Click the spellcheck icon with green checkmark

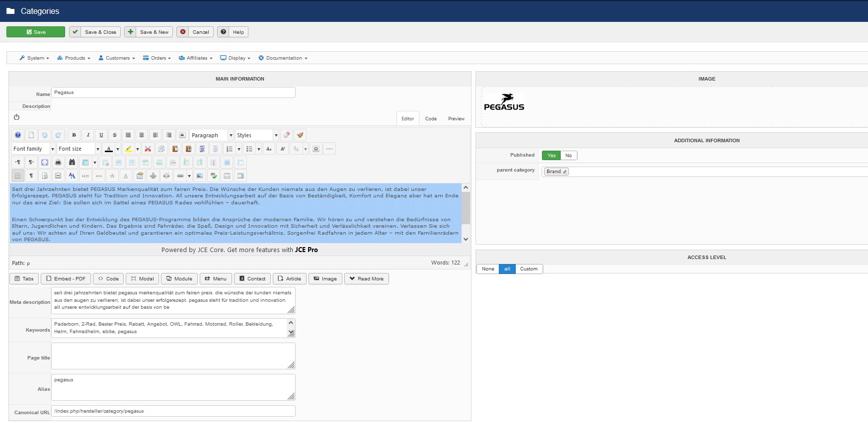point(214,176)
